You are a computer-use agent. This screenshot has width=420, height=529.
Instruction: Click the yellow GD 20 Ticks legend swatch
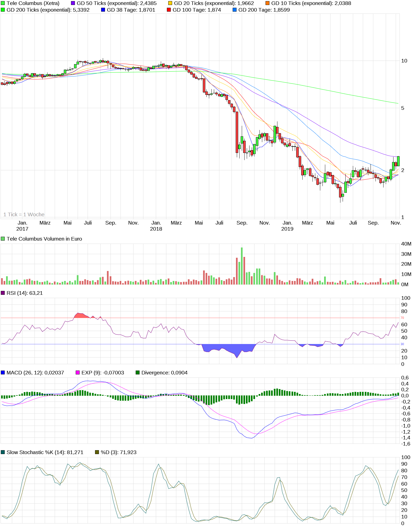tap(170, 3)
